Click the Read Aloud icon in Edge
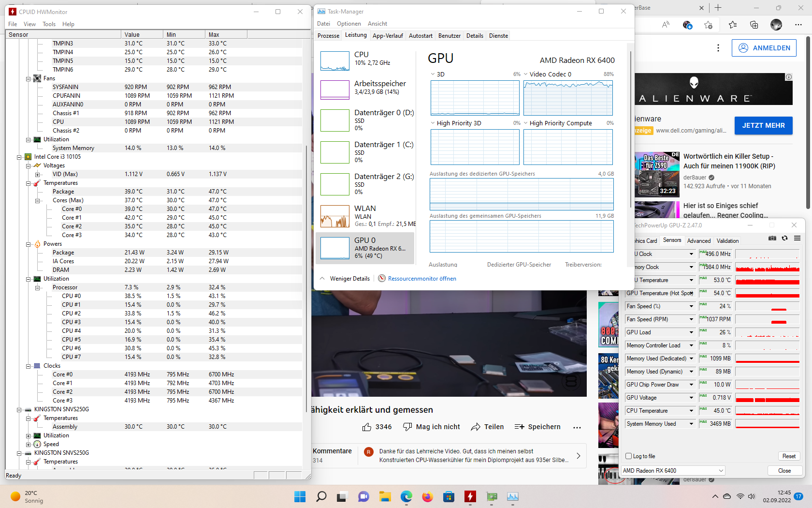Screen dimensions: 812x508 pos(666,25)
